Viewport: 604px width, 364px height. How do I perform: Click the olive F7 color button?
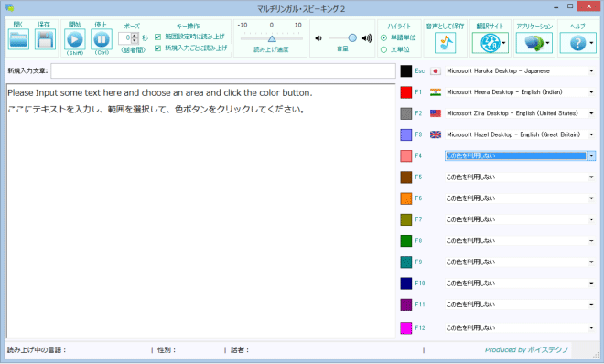(406, 219)
